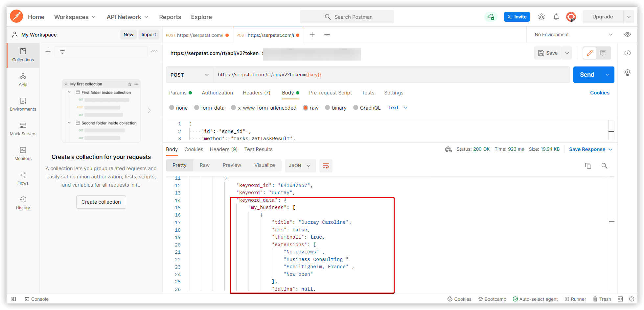This screenshot has width=644, height=310.
Task: Click the Create collection button
Action: (x=101, y=202)
